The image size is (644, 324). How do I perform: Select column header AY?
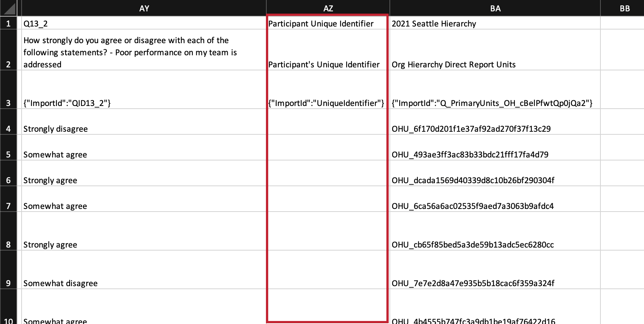click(x=144, y=8)
